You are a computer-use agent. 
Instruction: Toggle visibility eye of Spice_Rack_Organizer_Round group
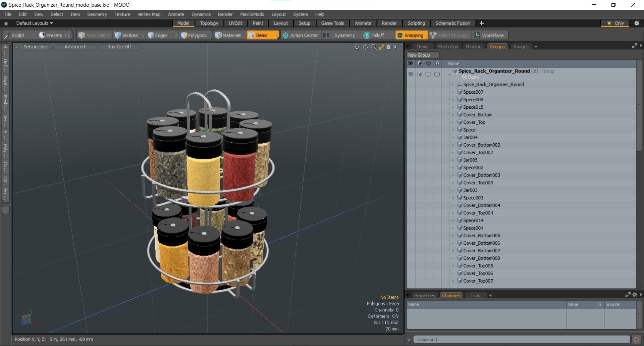411,74
